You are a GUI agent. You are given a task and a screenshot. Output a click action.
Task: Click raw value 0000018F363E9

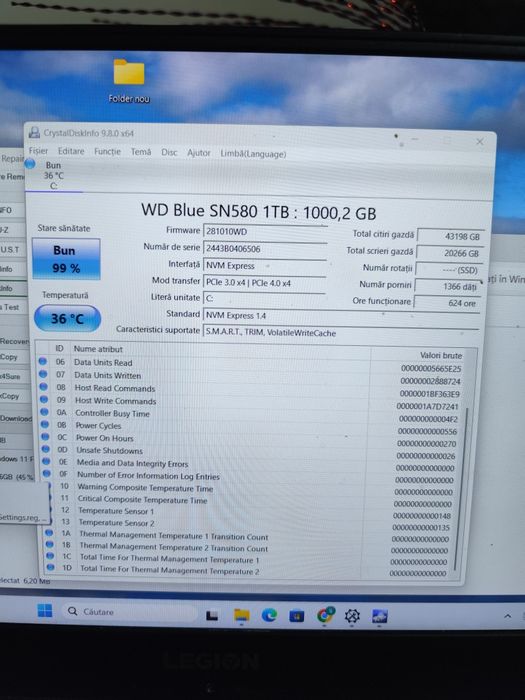click(429, 394)
